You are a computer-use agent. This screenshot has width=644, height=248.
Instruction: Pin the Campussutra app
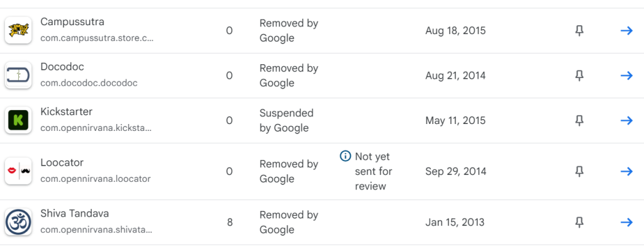[x=579, y=31]
